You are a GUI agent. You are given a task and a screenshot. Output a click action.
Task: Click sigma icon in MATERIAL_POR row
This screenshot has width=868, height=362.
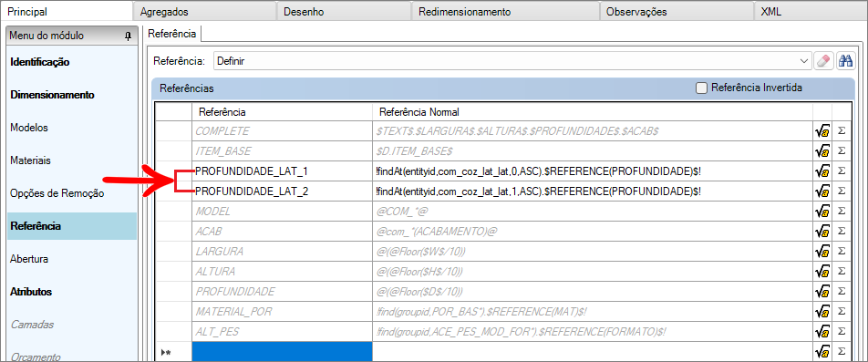click(x=842, y=311)
